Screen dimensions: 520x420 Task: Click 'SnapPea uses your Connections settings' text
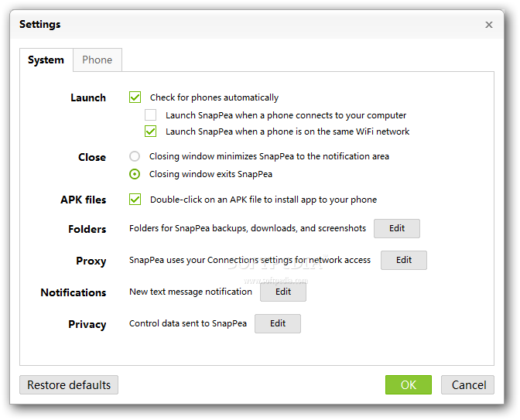pyautogui.click(x=250, y=260)
